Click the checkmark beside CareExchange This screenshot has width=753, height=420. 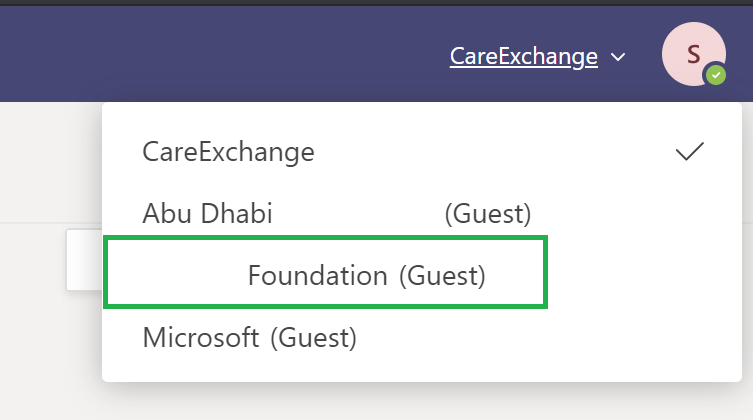point(690,152)
